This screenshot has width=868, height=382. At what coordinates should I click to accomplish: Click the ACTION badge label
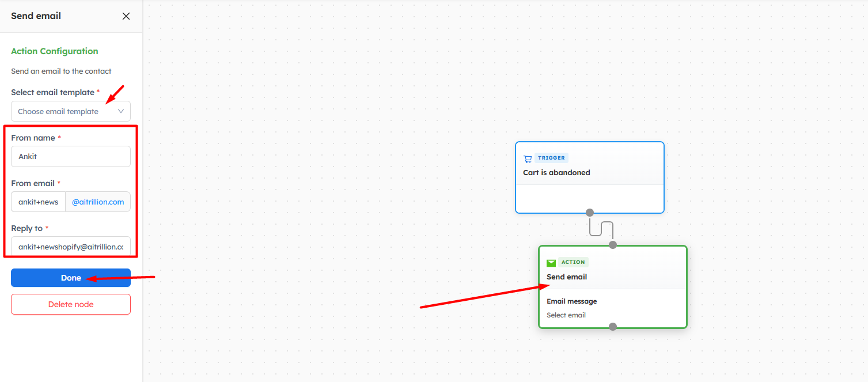click(x=573, y=262)
